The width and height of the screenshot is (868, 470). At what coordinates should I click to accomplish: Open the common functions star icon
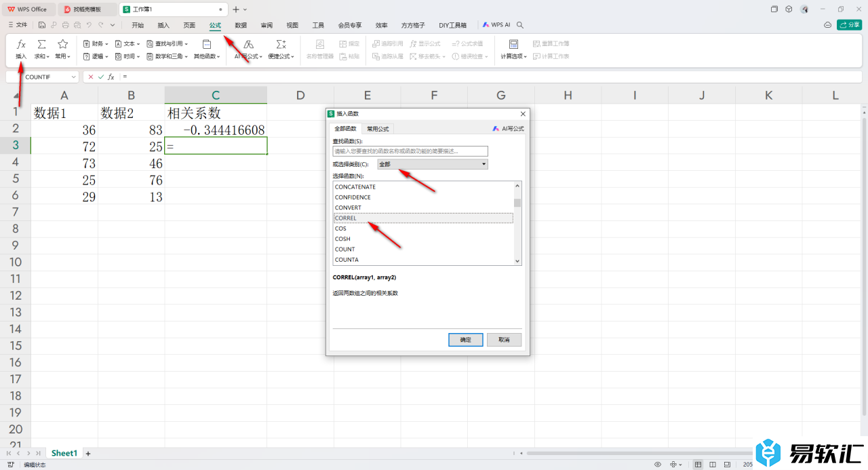pos(62,44)
